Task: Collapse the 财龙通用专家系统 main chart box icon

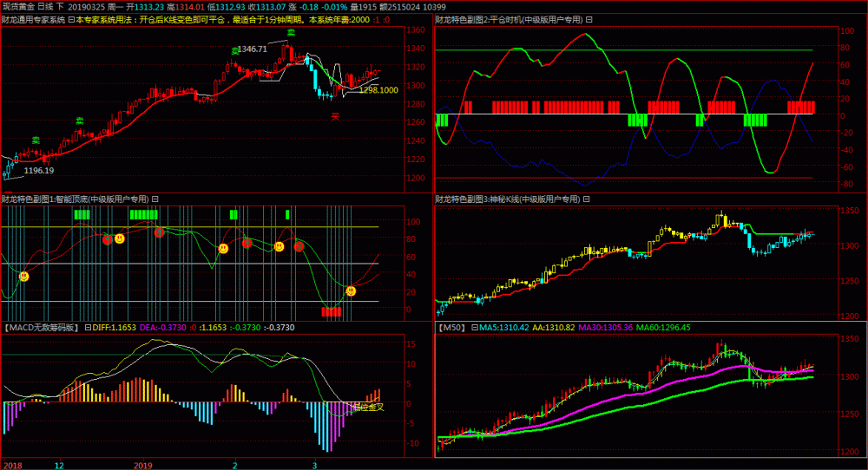Action: 71,20
